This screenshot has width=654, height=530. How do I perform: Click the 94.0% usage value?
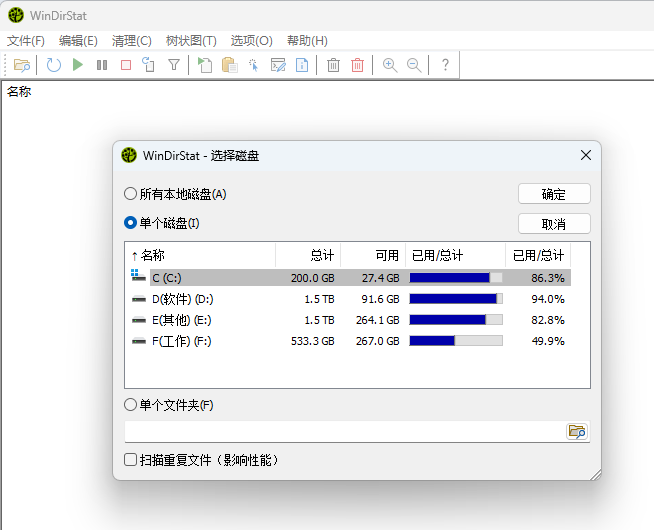pyautogui.click(x=548, y=299)
